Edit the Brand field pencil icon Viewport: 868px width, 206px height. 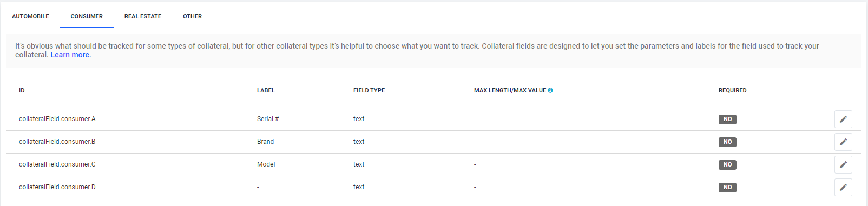(x=843, y=142)
